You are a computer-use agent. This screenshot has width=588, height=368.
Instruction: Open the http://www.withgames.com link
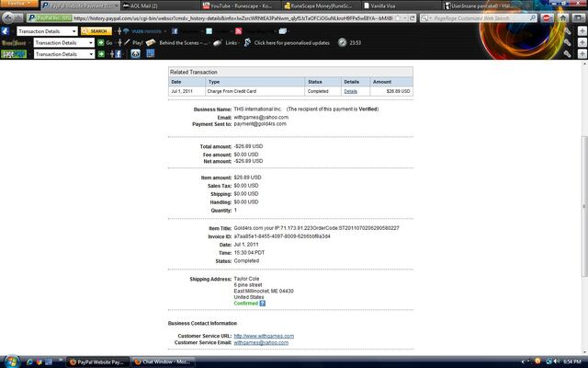(x=264, y=336)
